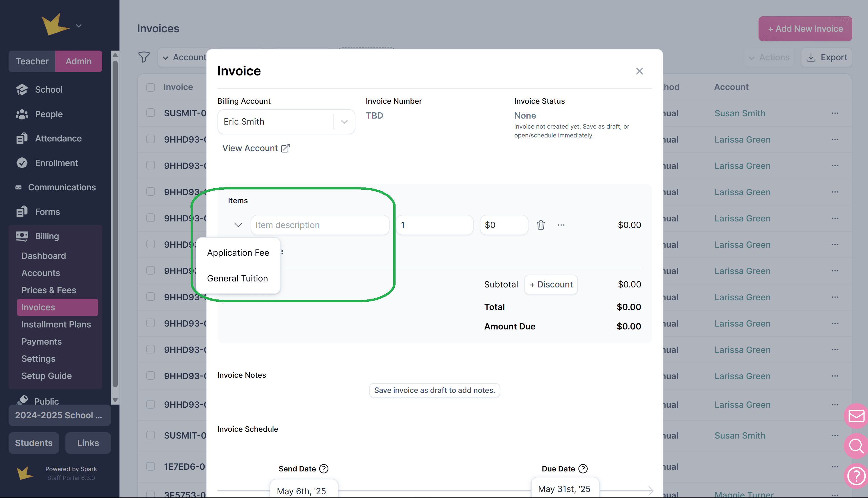Collapse the item type chevron dropdown
The image size is (868, 498).
tap(238, 225)
